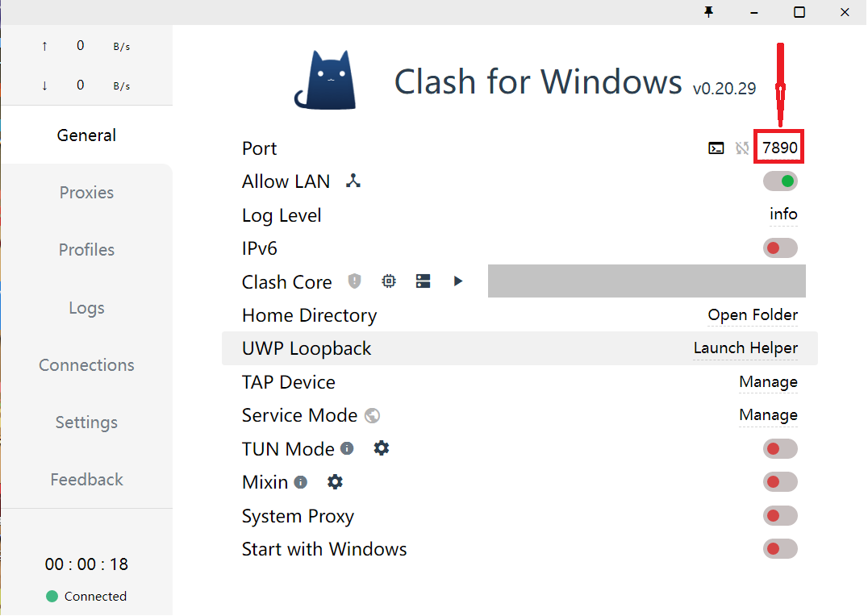Turn on TUN Mode switch
The width and height of the screenshot is (868, 616).
pyautogui.click(x=780, y=448)
